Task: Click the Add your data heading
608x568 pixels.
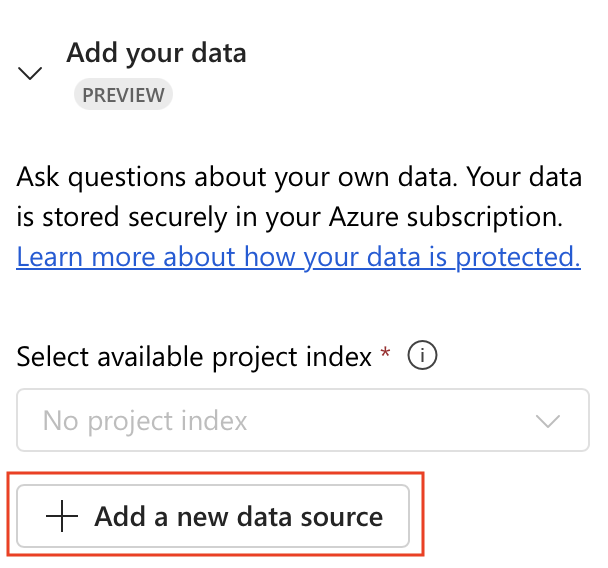Action: pos(156,53)
